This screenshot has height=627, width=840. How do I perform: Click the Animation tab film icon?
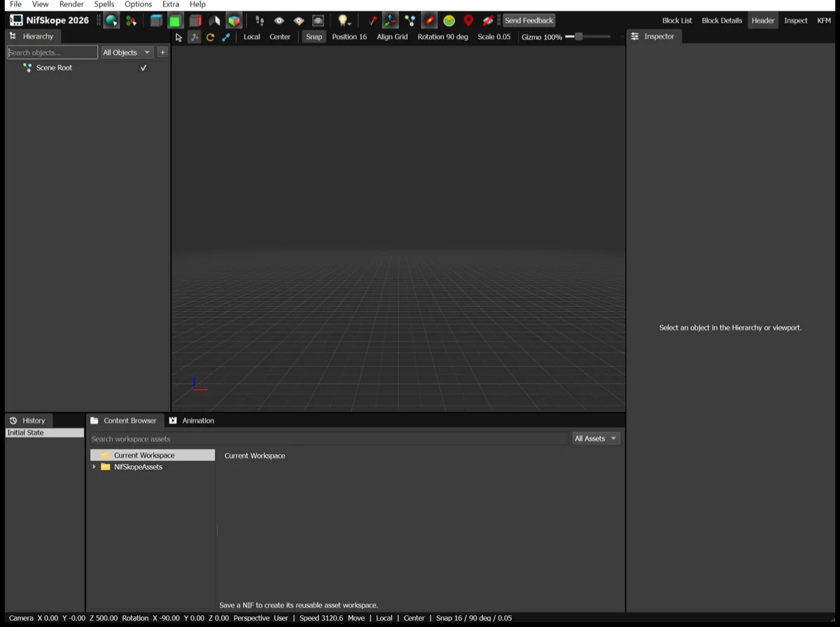(173, 421)
